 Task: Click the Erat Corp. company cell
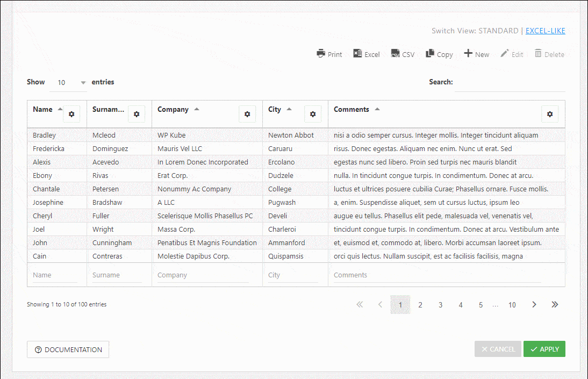[x=207, y=176]
